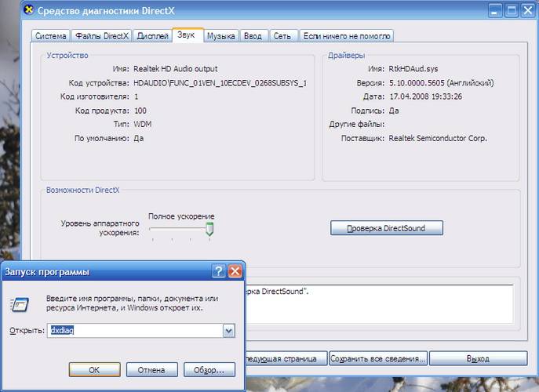Click the device code HDAUDIO\FUNC_01 value
The image size is (539, 392).
click(220, 83)
